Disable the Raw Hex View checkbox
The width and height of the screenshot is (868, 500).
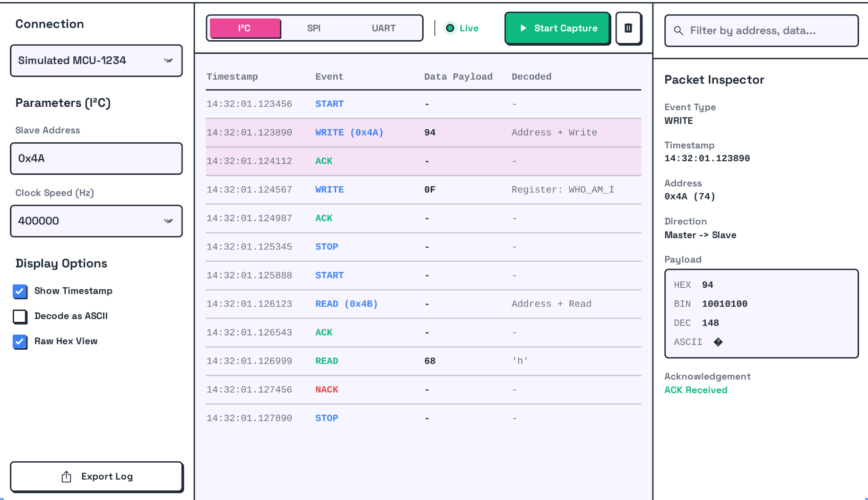point(20,341)
